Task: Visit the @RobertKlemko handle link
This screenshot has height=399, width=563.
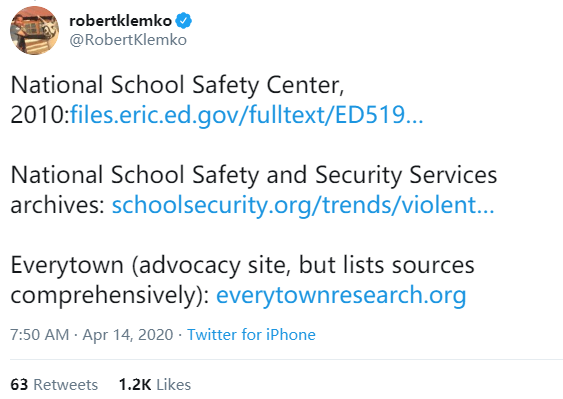Action: tap(128, 40)
